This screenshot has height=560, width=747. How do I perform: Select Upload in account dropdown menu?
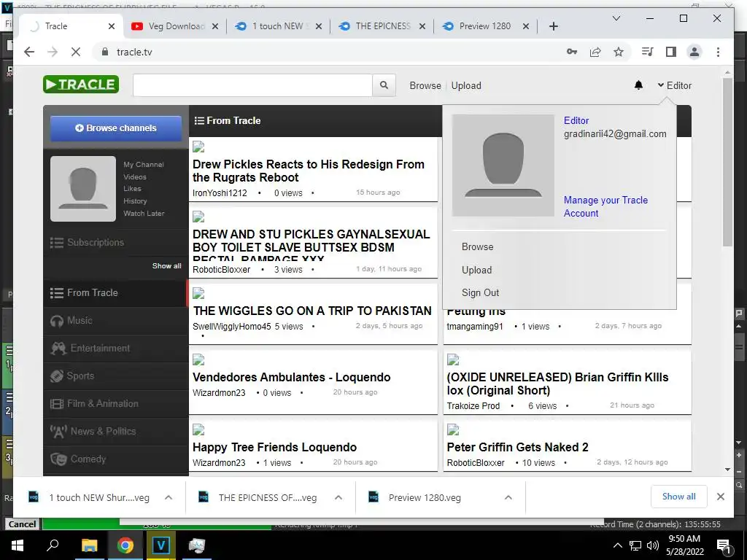click(476, 270)
